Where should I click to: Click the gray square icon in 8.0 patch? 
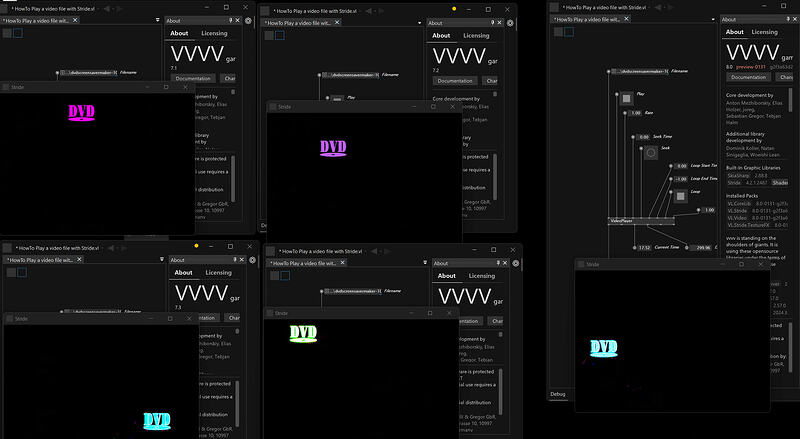point(559,32)
